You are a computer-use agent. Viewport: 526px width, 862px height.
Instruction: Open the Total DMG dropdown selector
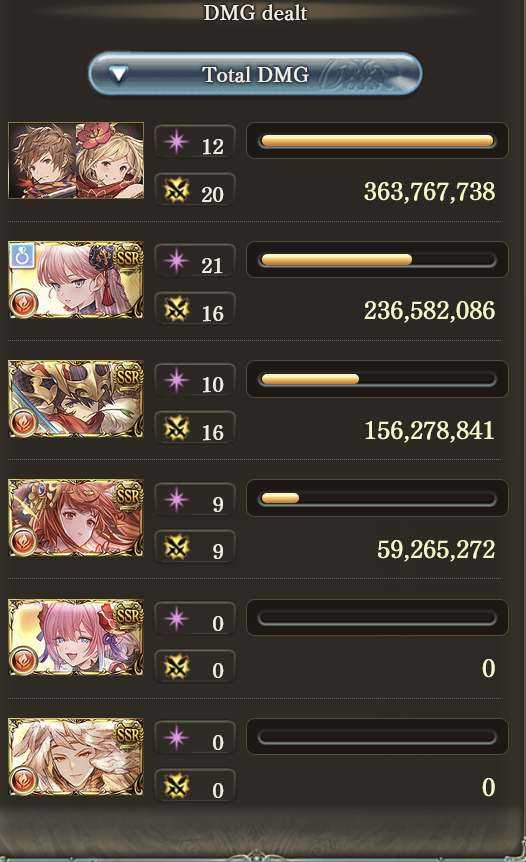(x=255, y=74)
